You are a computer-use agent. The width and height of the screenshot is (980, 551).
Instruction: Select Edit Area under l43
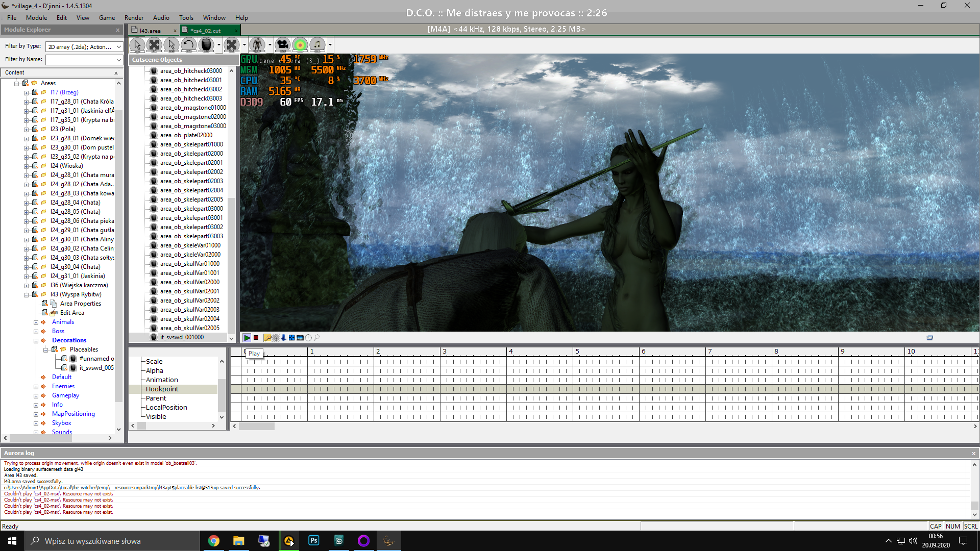72,313
